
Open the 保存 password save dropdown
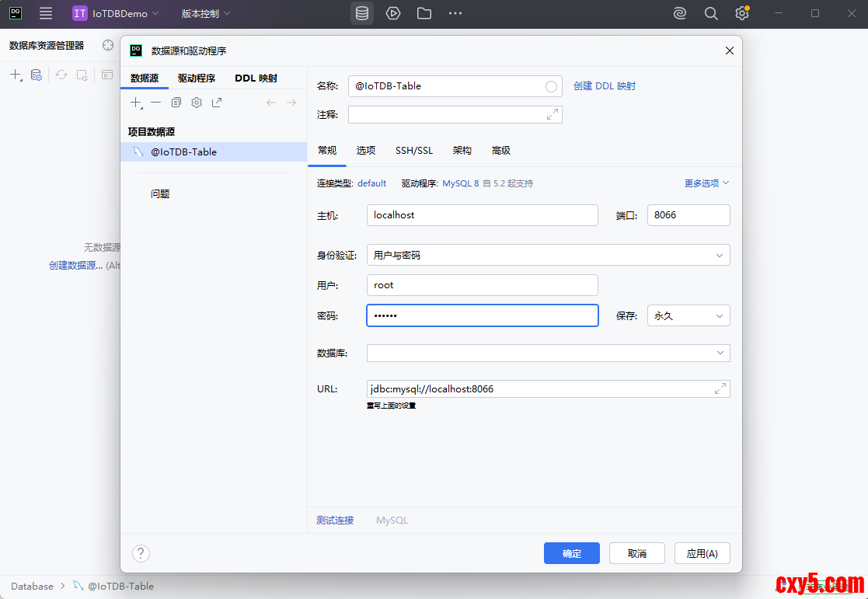(x=688, y=315)
